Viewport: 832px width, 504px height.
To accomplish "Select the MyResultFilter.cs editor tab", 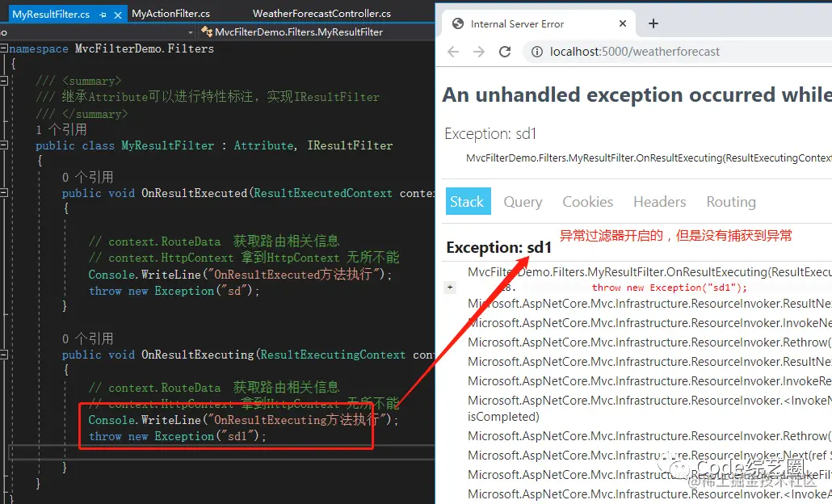I will click(x=50, y=15).
